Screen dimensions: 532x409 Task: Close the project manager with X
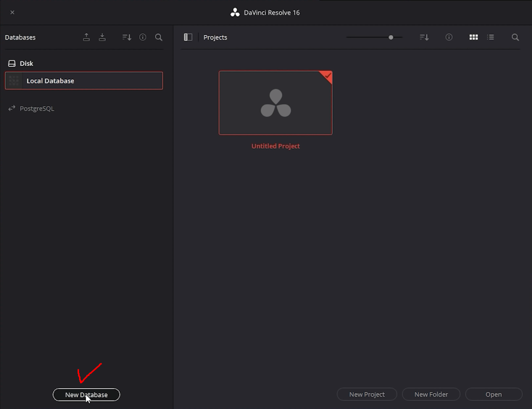[x=12, y=12]
